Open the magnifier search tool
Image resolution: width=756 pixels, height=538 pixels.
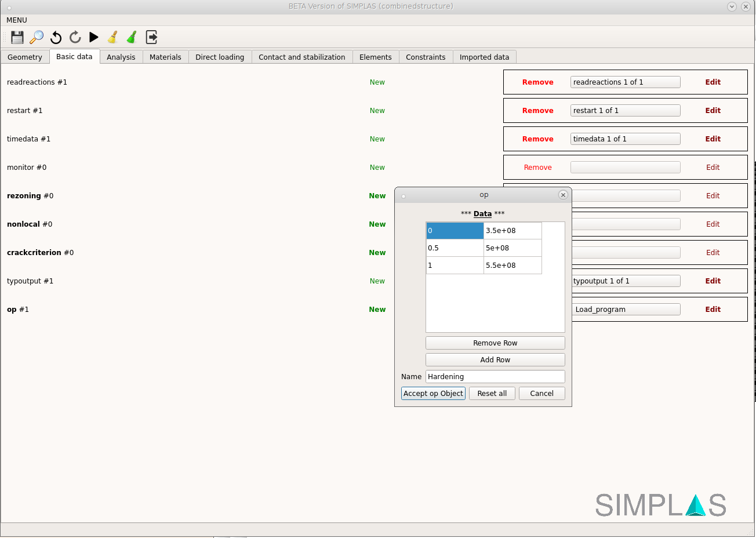[x=37, y=37]
